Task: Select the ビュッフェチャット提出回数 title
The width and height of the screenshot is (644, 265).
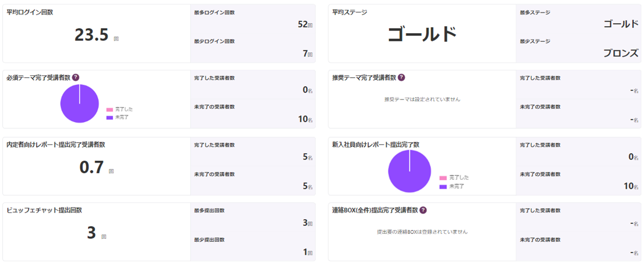Action: pos(44,210)
